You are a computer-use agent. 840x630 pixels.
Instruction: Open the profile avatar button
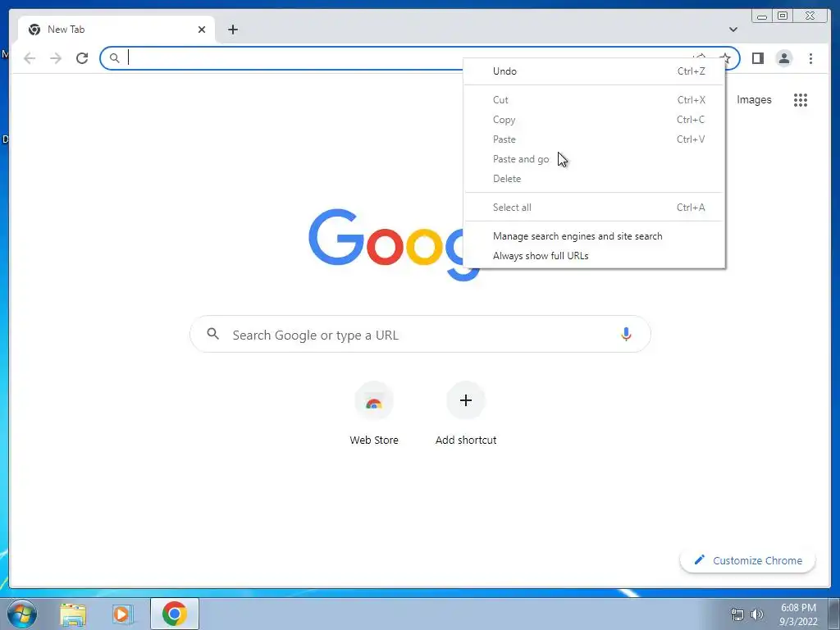tap(783, 58)
